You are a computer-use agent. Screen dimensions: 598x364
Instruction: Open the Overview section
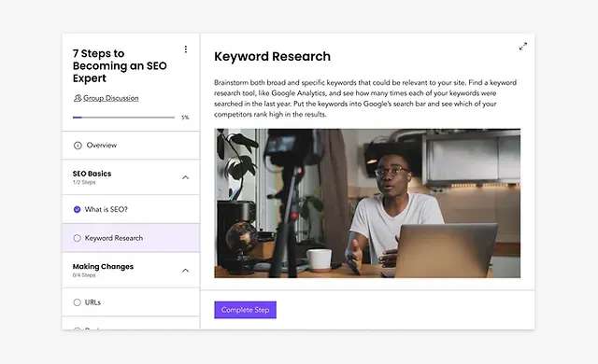(131, 146)
